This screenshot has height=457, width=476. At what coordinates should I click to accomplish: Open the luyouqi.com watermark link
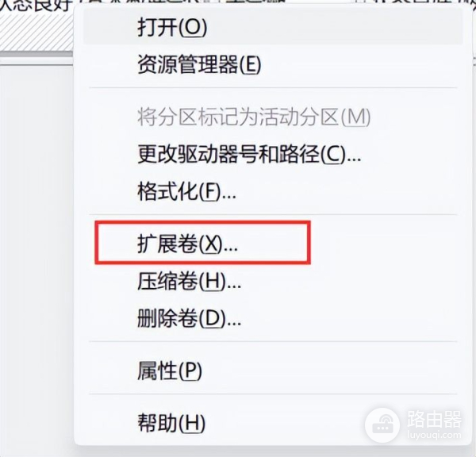tap(435, 436)
